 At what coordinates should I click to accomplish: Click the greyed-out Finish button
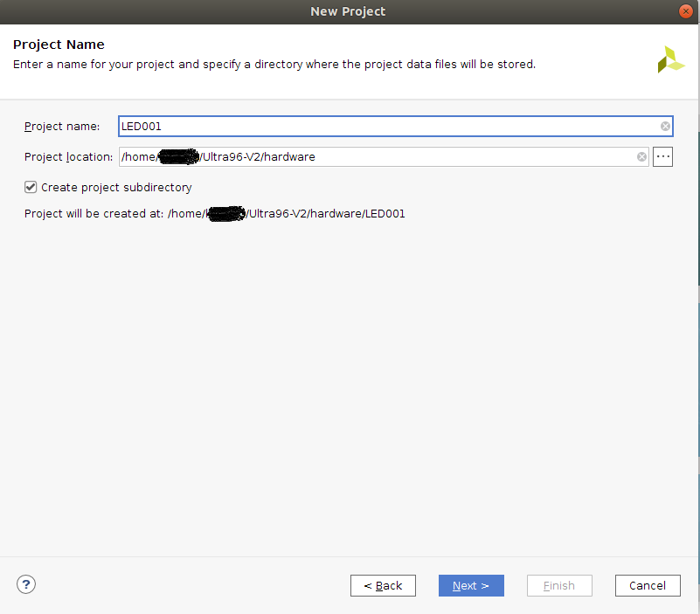tap(559, 585)
